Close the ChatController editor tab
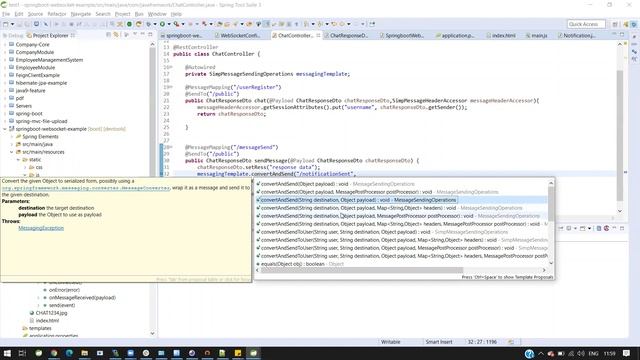Image resolution: width=640 pixels, height=360 pixels. coord(318,36)
